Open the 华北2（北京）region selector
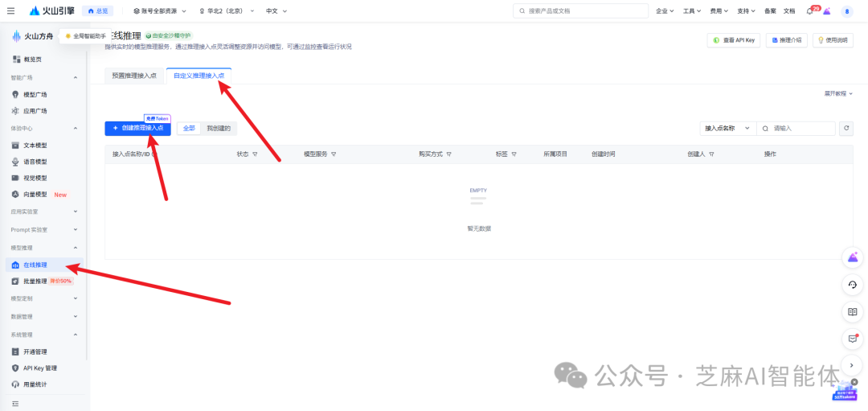Screen dimensions: 868x411 pos(227,10)
